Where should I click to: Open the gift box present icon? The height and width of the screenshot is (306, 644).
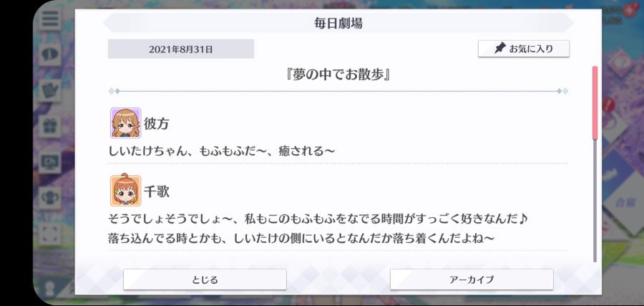50,126
